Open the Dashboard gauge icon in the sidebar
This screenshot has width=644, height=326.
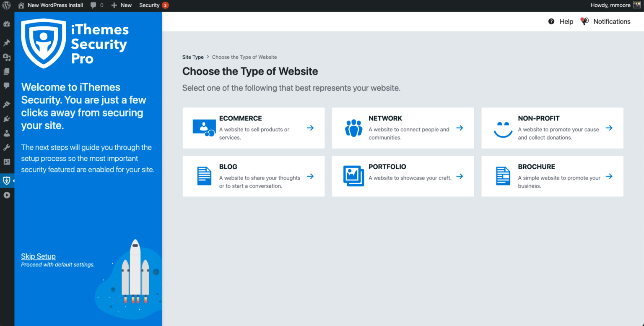pos(6,24)
